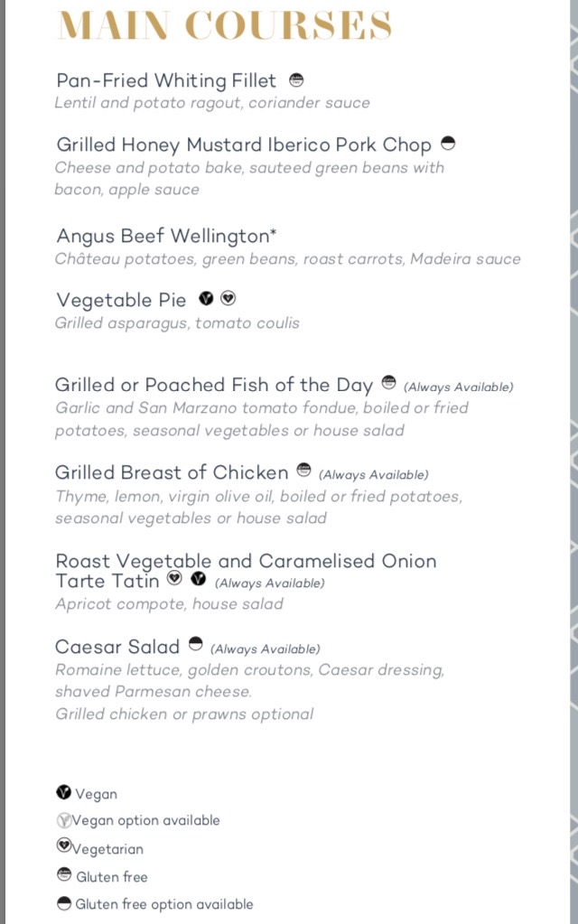Screen dimensions: 578x924
Task: Select Angus Beef Wellington dish title
Action: click(166, 236)
